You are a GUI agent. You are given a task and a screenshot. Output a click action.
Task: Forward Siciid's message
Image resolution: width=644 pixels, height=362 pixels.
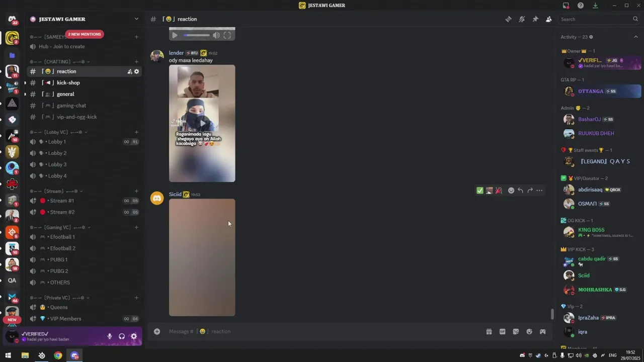pos(530,191)
